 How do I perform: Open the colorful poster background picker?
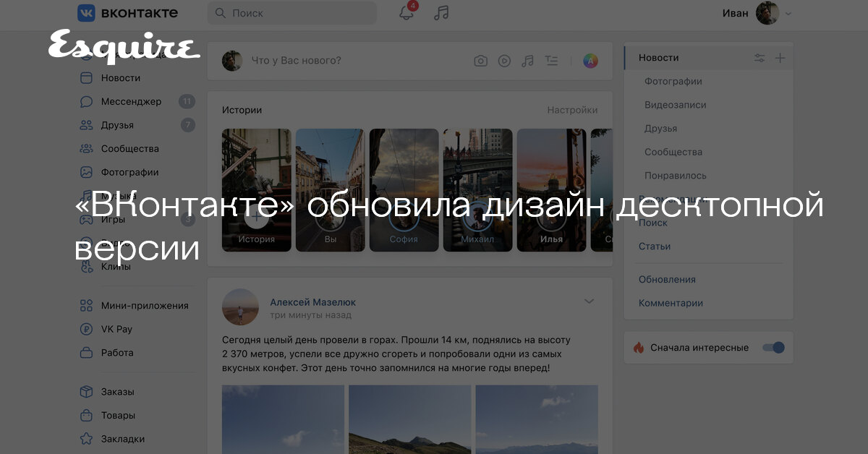pos(590,61)
